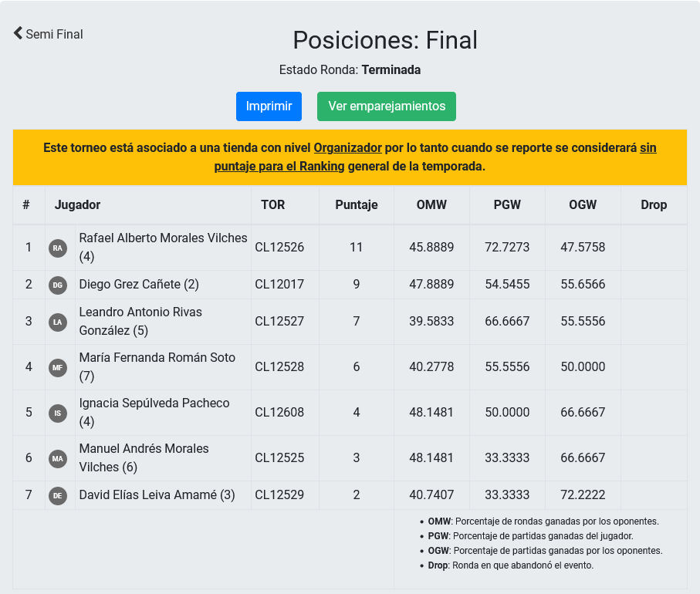Click the PGW column header

[507, 205]
